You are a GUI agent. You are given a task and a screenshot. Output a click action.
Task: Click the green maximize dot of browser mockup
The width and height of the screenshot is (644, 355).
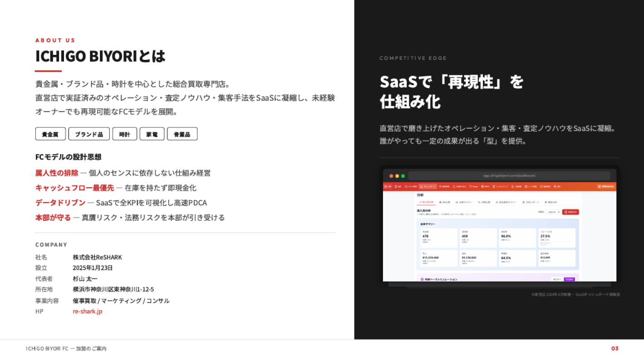[x=403, y=176]
